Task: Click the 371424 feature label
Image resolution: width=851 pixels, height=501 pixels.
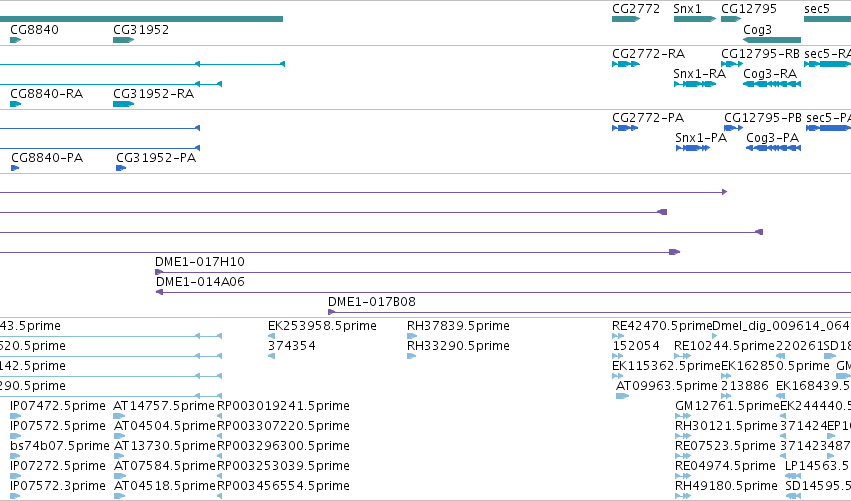Action: (x=803, y=426)
